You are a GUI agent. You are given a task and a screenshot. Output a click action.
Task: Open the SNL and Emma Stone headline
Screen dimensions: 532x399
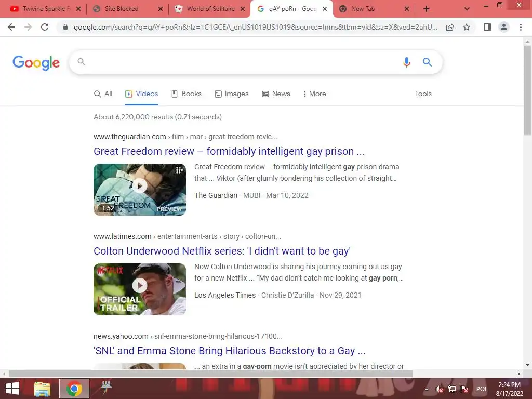(229, 351)
